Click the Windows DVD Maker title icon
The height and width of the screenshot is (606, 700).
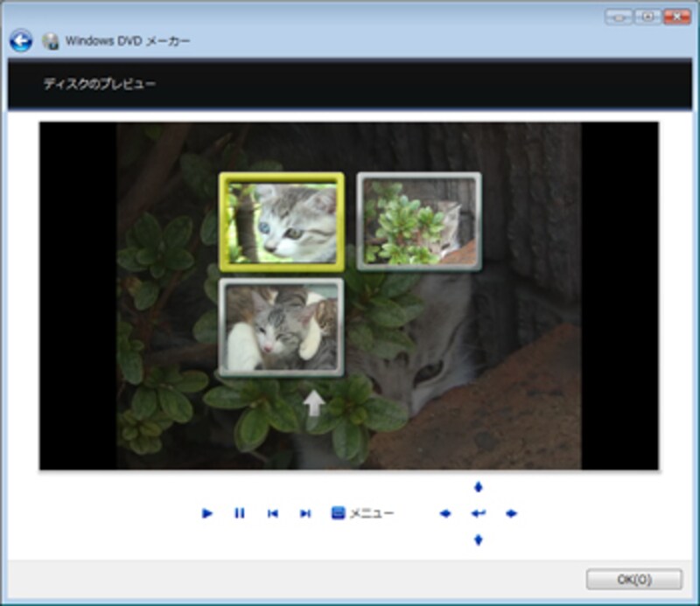51,41
